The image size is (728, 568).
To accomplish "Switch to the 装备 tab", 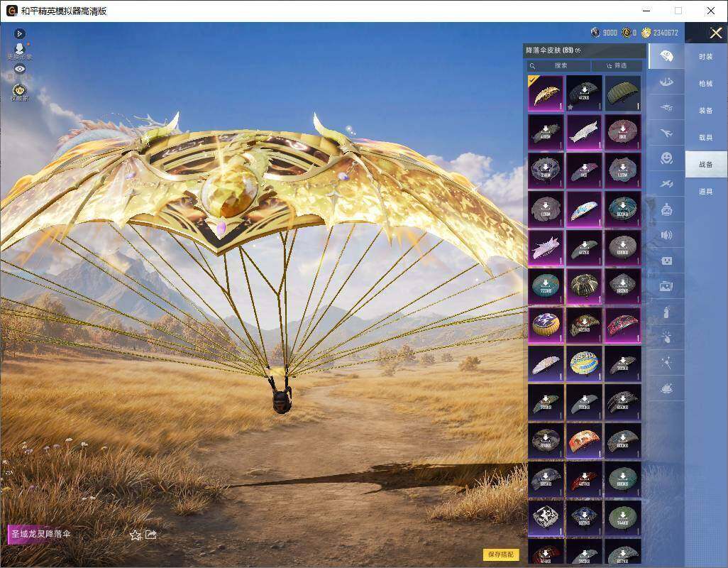I will (706, 111).
